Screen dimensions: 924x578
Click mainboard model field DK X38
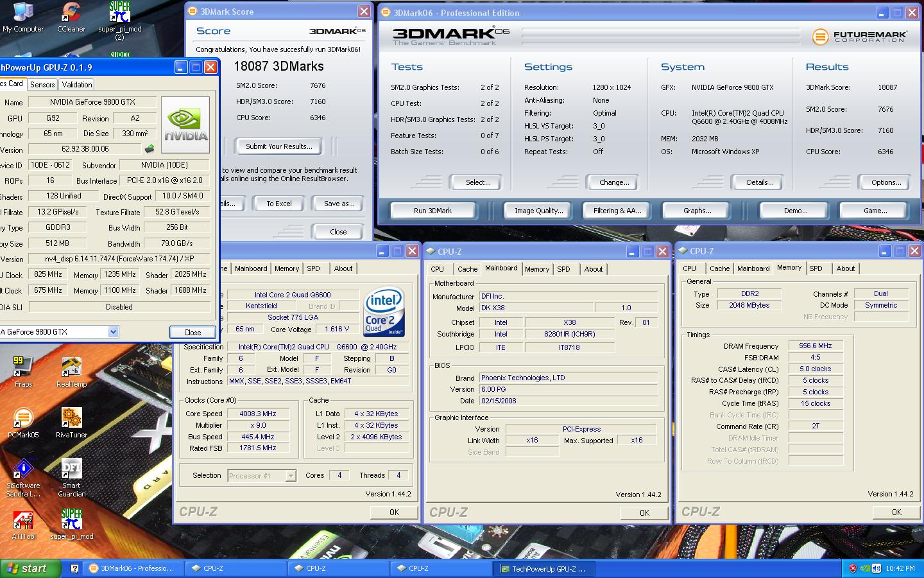tap(536, 308)
